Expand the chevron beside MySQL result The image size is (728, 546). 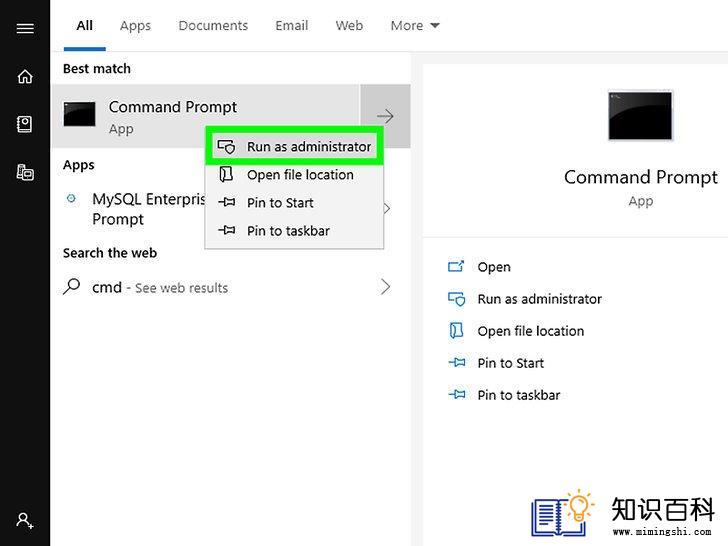click(387, 208)
